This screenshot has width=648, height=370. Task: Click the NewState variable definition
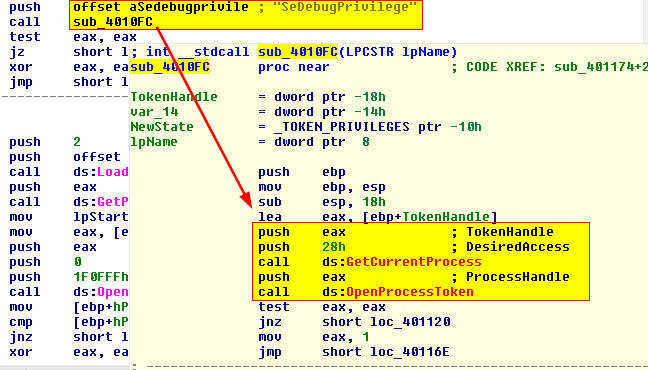coord(162,127)
